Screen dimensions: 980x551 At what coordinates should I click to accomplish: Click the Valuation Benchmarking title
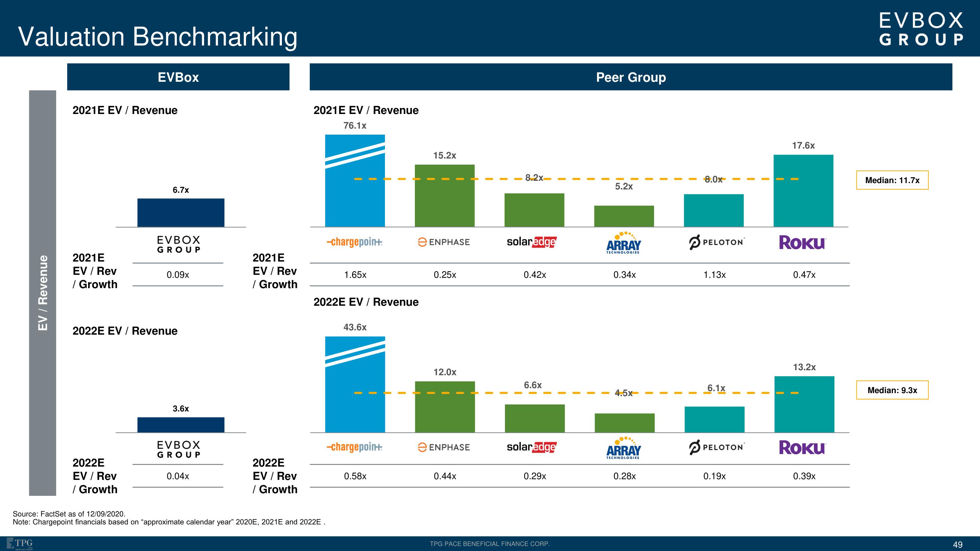158,37
